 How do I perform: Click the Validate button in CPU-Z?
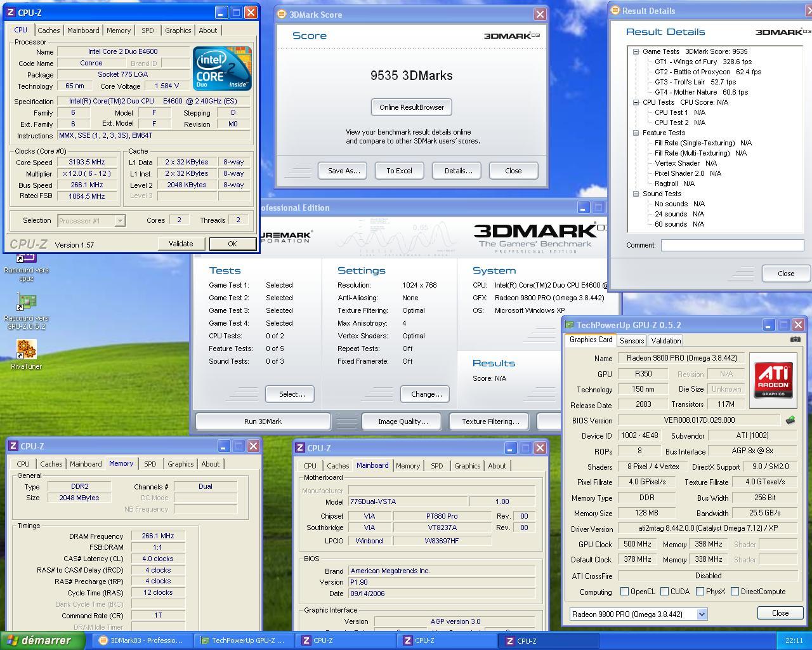pyautogui.click(x=181, y=244)
